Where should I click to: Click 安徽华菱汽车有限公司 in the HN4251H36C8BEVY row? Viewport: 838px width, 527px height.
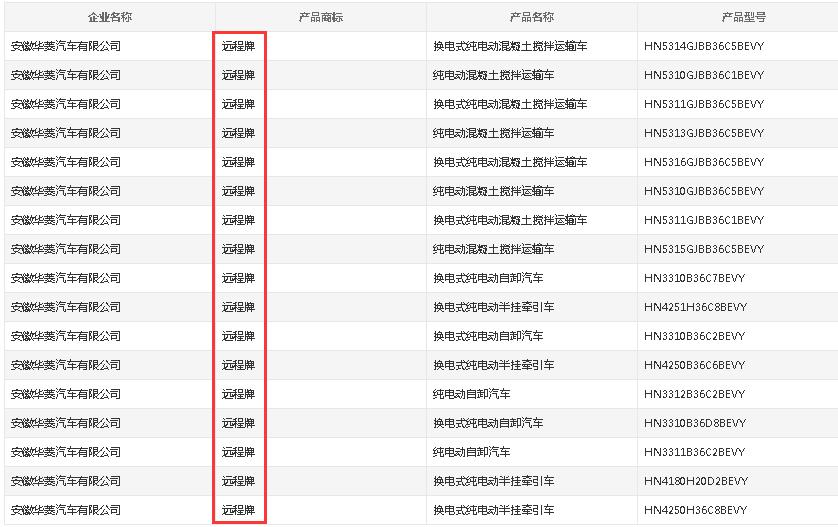coord(66,307)
